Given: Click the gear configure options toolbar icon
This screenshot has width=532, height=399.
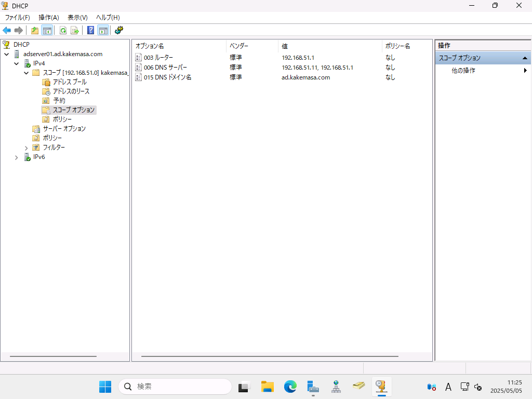Looking at the screenshot, I should click(x=119, y=30).
